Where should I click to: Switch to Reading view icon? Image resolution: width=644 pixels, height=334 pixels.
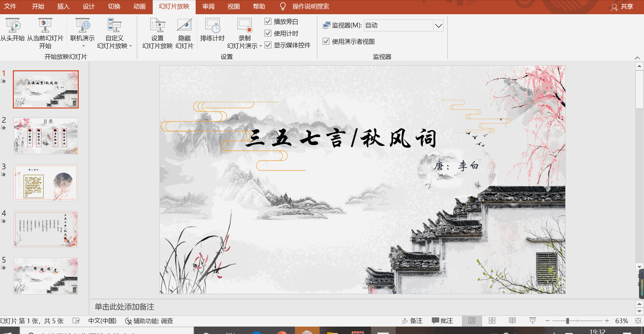(512, 321)
